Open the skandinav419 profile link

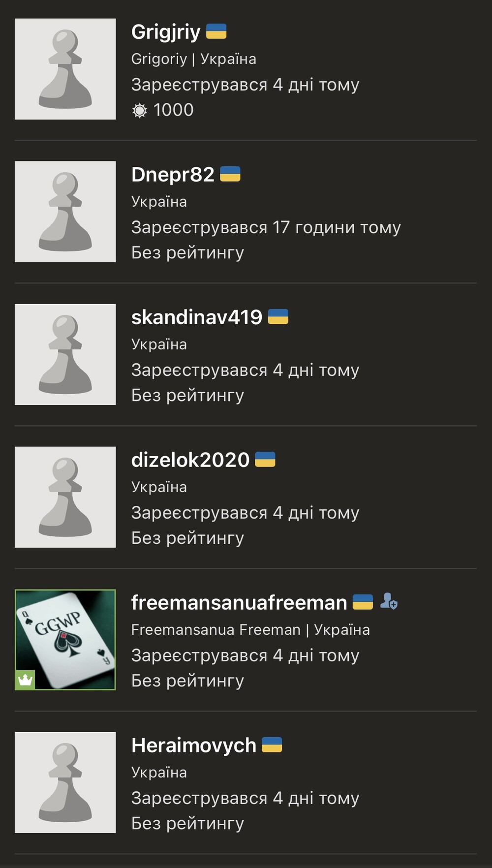click(197, 317)
